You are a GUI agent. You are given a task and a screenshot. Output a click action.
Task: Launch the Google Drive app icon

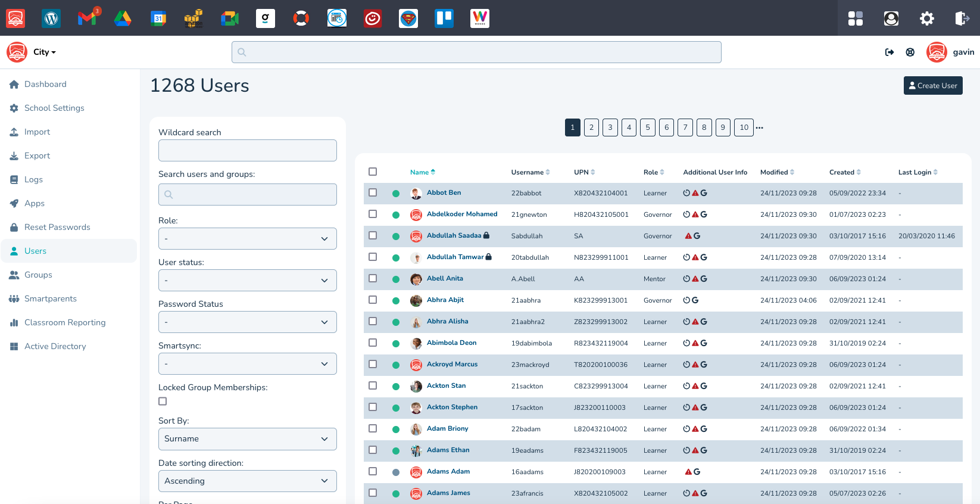(123, 18)
